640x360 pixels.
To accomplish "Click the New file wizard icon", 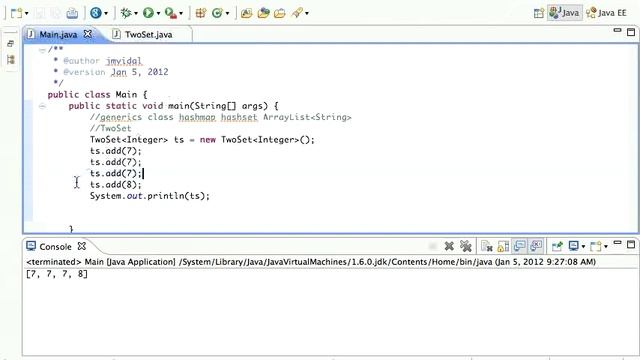I will pos(16,13).
